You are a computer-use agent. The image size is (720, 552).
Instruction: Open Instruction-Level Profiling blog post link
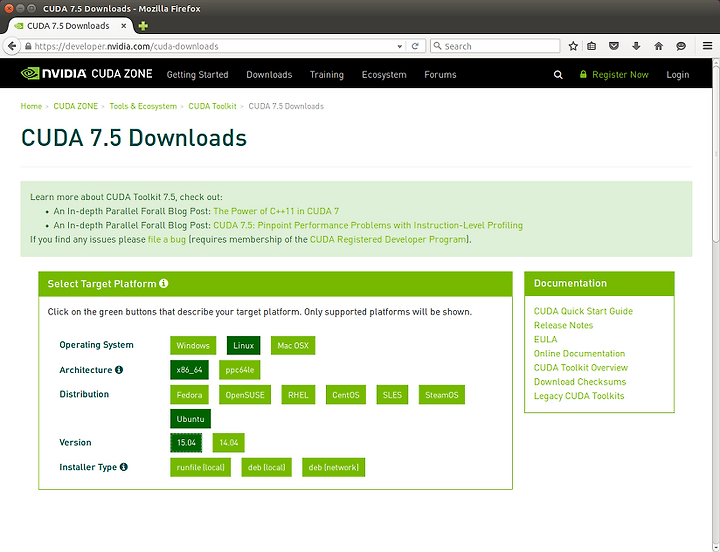pyautogui.click(x=368, y=225)
